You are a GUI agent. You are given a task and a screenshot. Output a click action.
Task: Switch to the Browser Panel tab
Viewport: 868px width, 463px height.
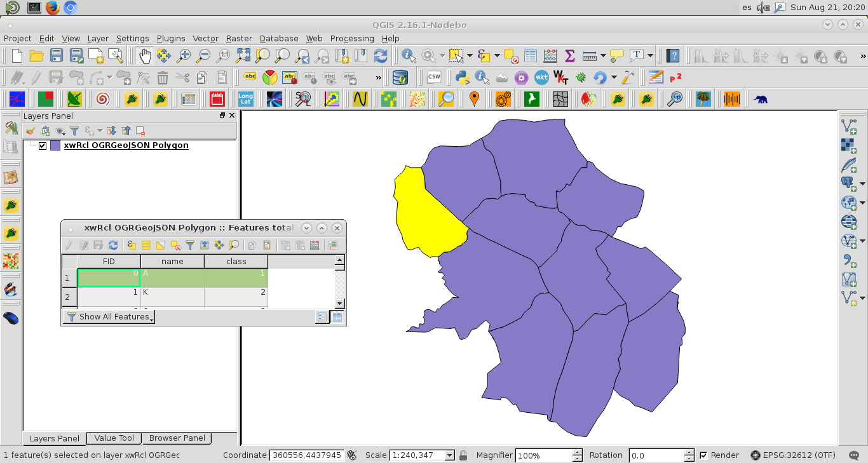click(177, 438)
